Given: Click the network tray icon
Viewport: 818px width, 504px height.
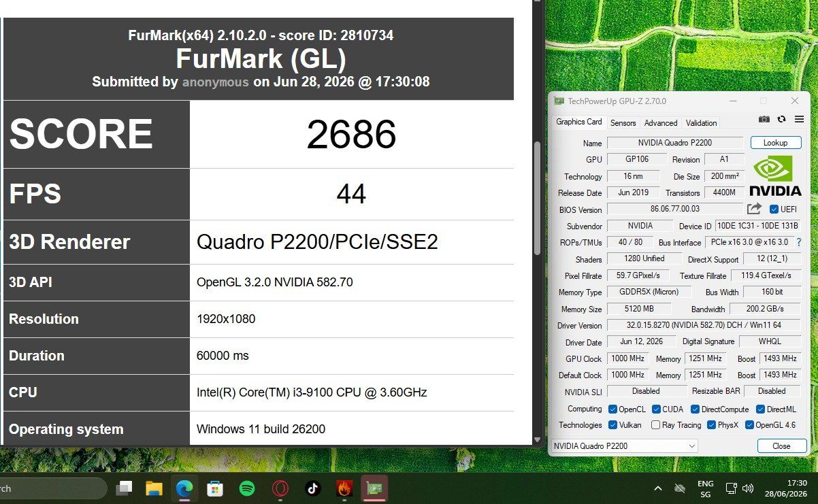Looking at the screenshot, I should (x=731, y=488).
